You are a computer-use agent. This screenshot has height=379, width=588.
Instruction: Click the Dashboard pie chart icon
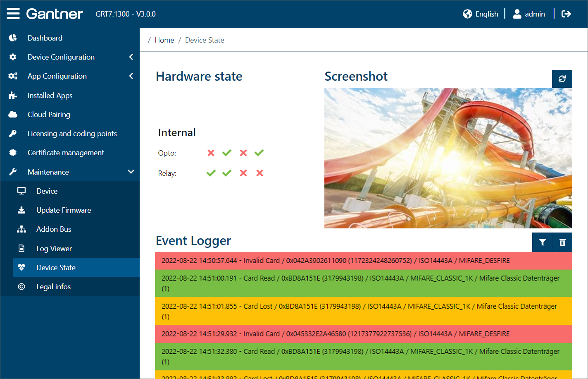(x=13, y=38)
